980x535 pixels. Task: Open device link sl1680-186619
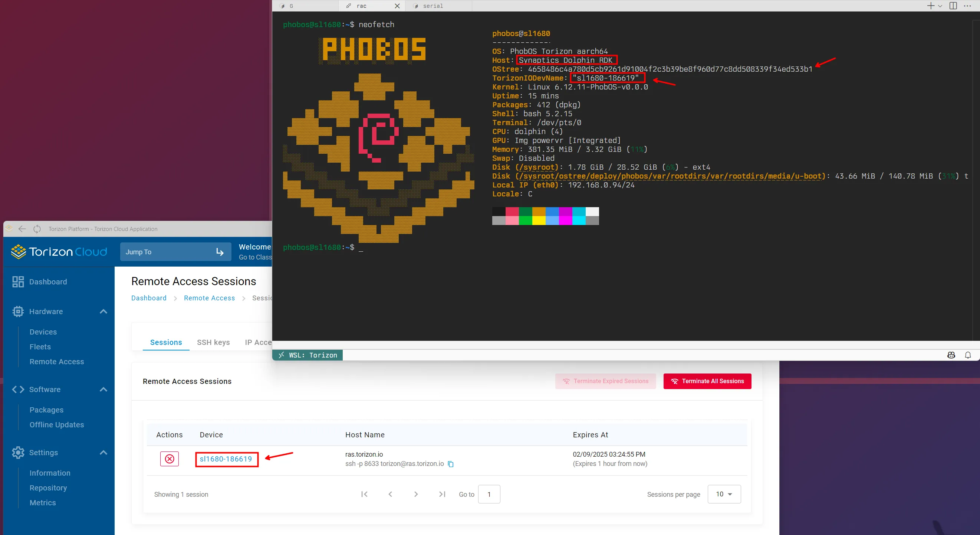tap(226, 459)
